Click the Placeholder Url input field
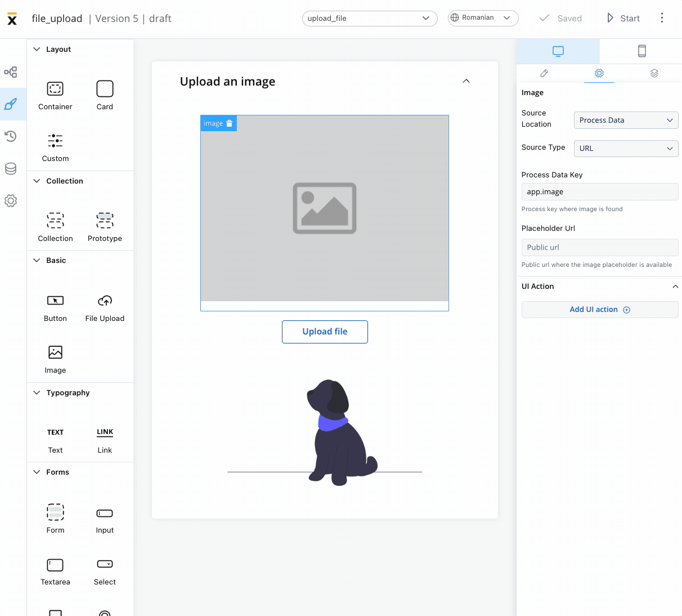This screenshot has height=616, width=682. (x=600, y=248)
